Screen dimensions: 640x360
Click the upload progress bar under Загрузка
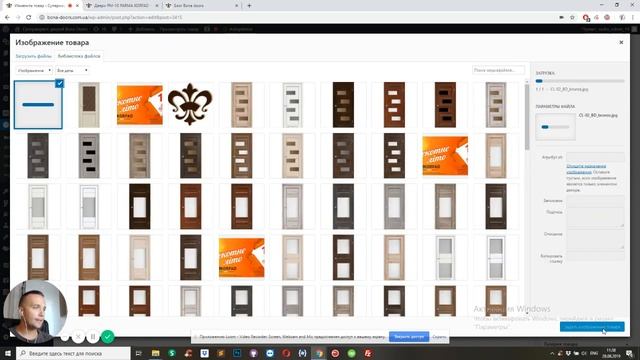pos(580,81)
